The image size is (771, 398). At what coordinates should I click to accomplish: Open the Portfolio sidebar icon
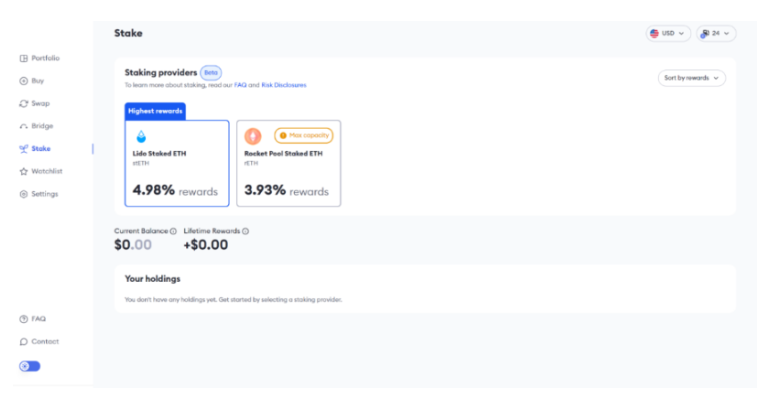pyautogui.click(x=24, y=58)
